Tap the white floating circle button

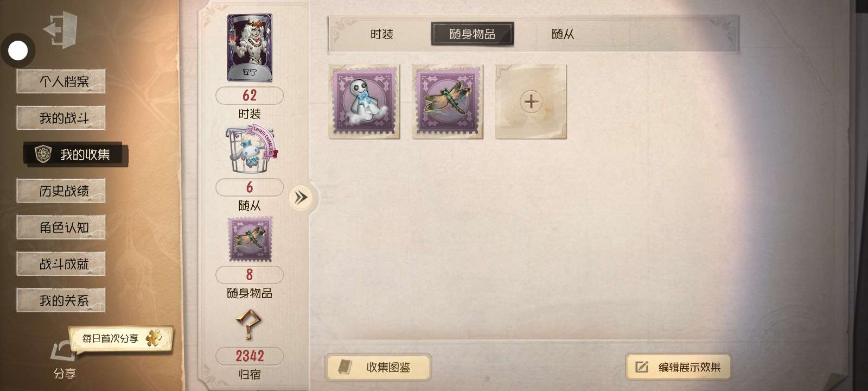point(18,51)
